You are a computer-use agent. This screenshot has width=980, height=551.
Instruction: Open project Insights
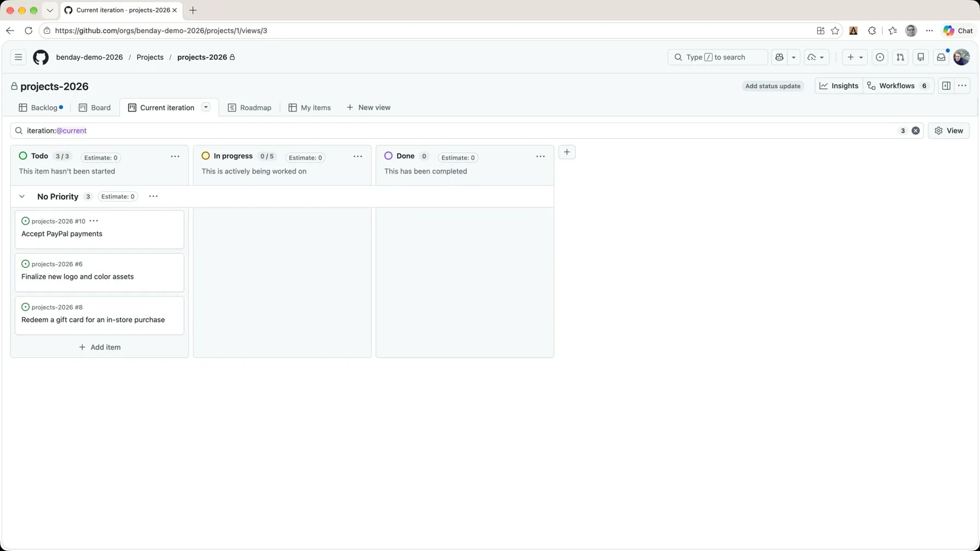[839, 86]
